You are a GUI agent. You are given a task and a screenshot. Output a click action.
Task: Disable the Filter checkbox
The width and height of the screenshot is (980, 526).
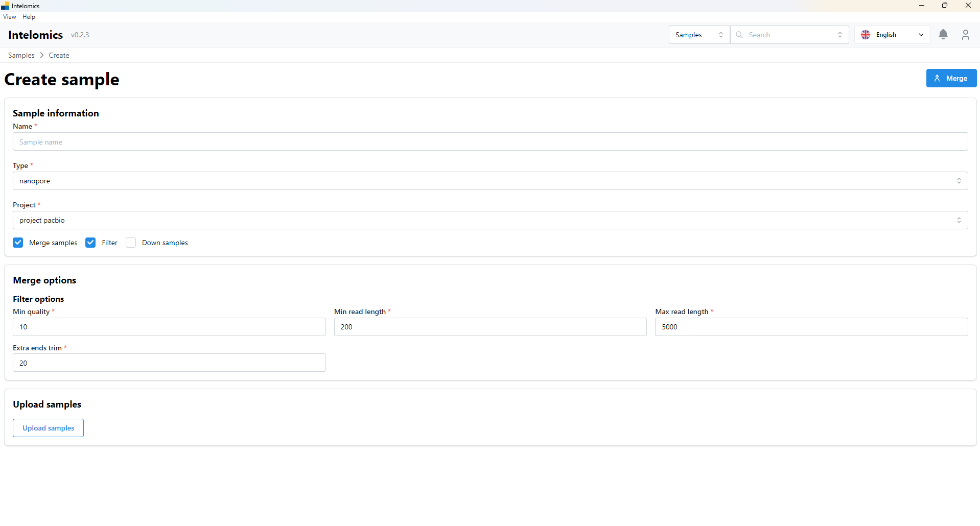point(90,243)
